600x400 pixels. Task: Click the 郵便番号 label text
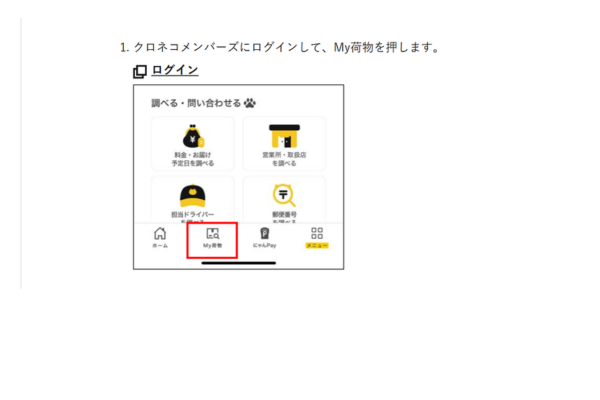pos(284,214)
